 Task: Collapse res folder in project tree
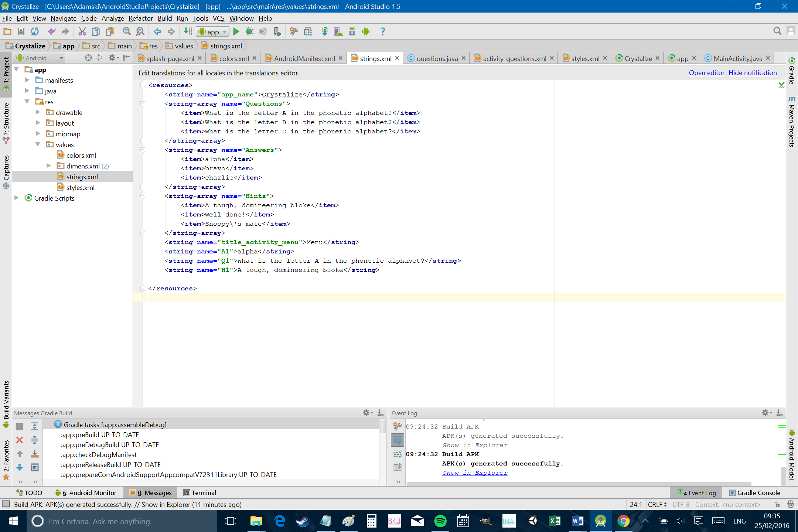(x=27, y=102)
